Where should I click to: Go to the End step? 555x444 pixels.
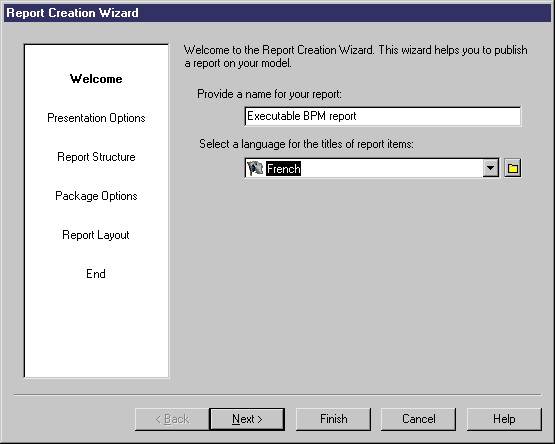coord(96,274)
